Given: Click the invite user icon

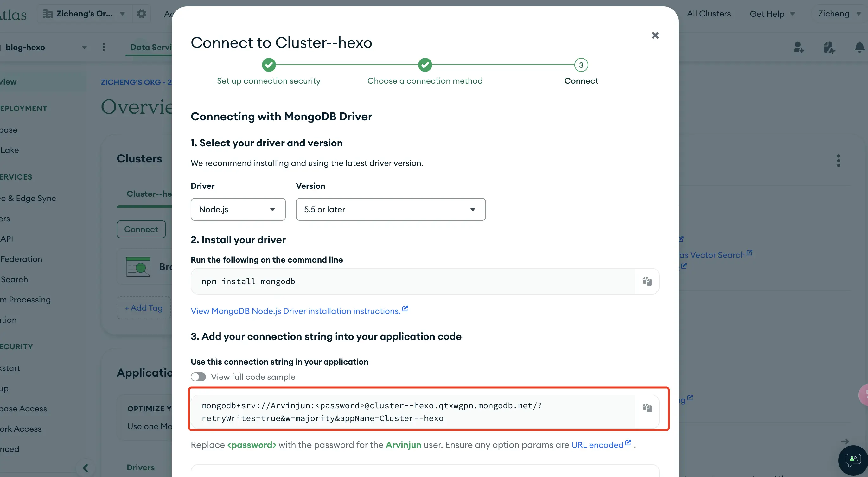Looking at the screenshot, I should tap(799, 47).
